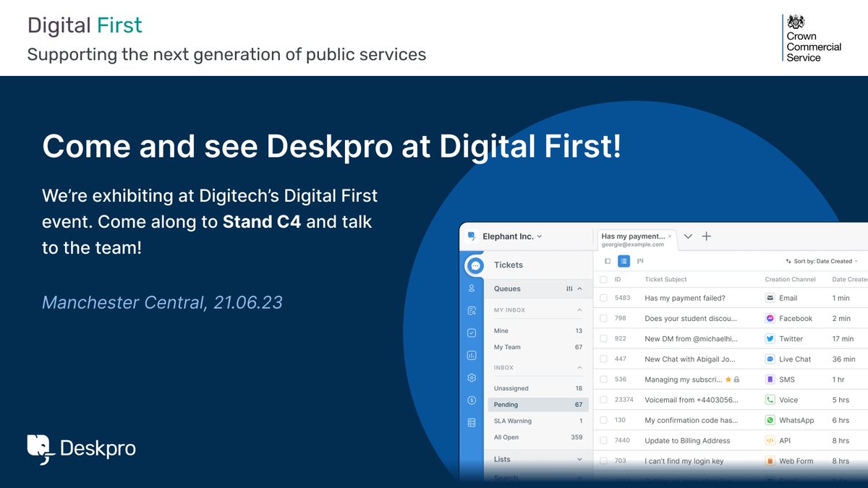Open a new tab with the plus icon

pyautogui.click(x=707, y=236)
